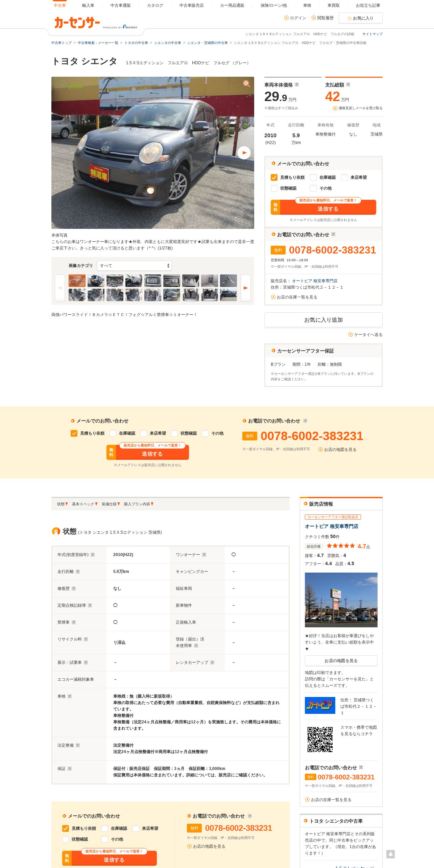434x868 pixels.
Task: Open the 中古車販売店 top navigation item
Action: (x=191, y=5)
